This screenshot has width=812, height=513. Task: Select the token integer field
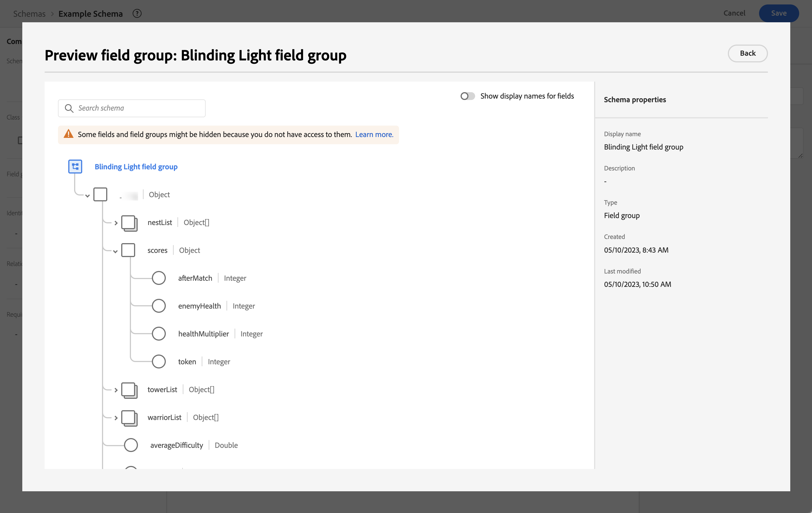(x=187, y=362)
